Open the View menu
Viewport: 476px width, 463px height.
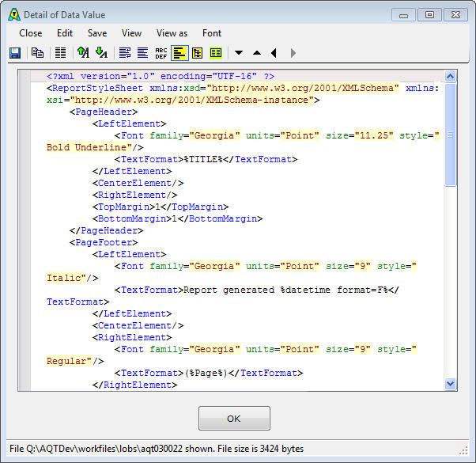point(131,33)
